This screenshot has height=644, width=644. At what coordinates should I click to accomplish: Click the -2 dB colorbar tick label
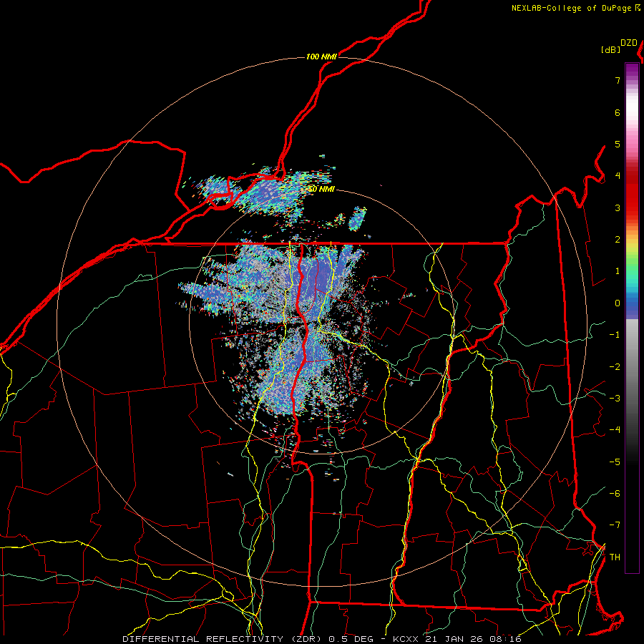click(x=615, y=367)
